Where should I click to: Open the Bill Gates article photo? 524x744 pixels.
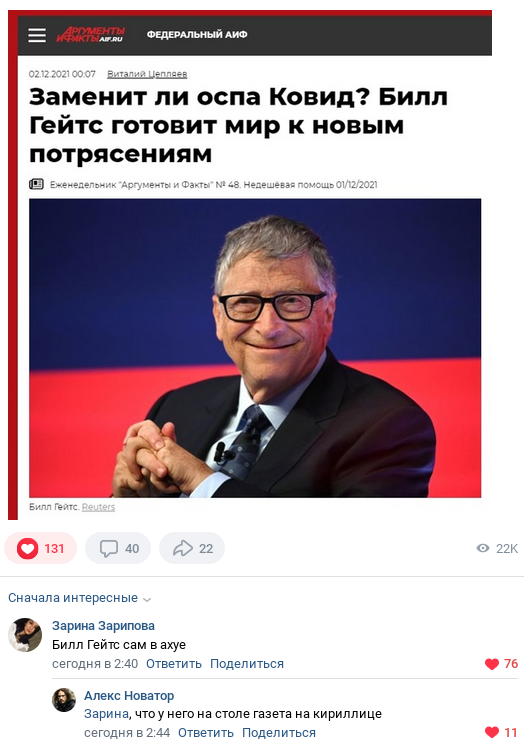255,348
